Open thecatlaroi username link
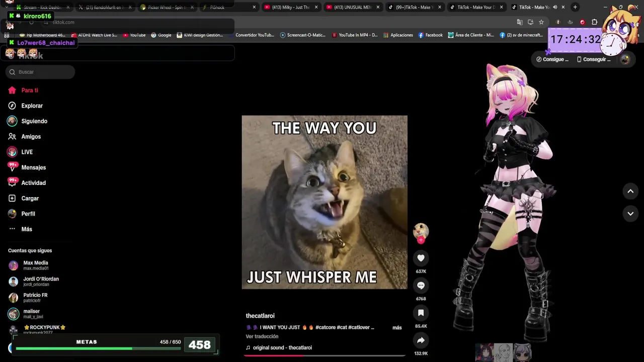644x362 pixels. tap(260, 316)
